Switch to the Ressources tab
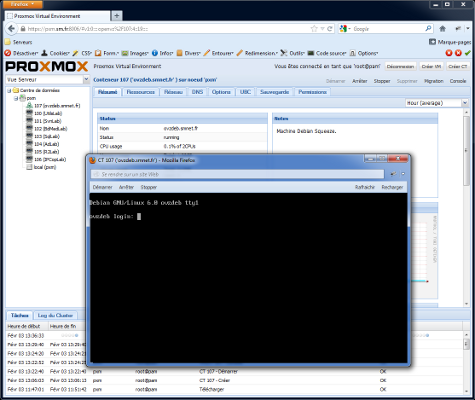475x400 pixels. (141, 92)
